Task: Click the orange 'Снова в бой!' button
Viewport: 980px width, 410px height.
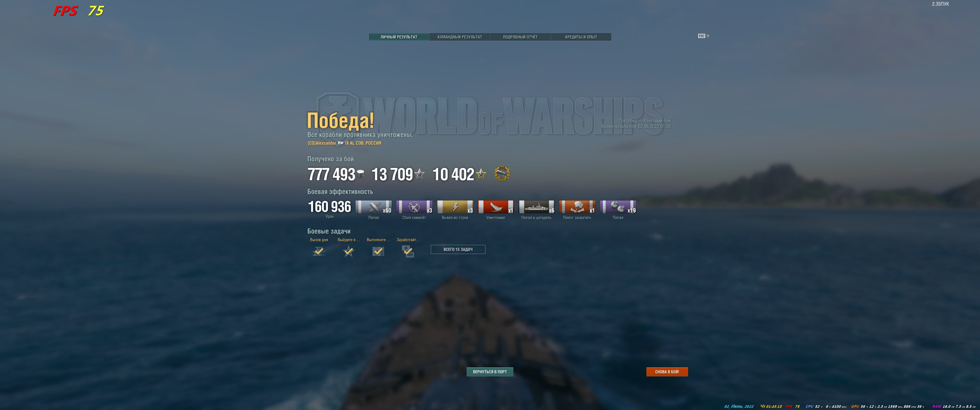Action: coord(667,372)
